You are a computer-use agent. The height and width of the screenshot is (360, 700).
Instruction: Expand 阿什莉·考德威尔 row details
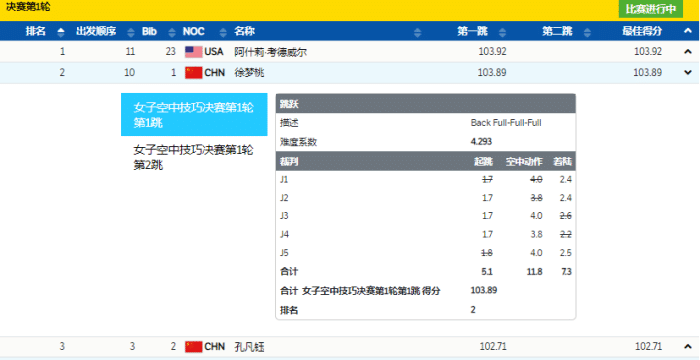[x=688, y=52]
